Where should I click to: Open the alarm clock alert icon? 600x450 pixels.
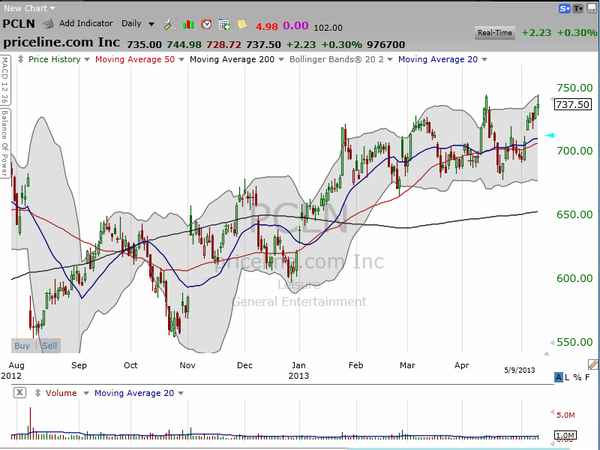206,24
